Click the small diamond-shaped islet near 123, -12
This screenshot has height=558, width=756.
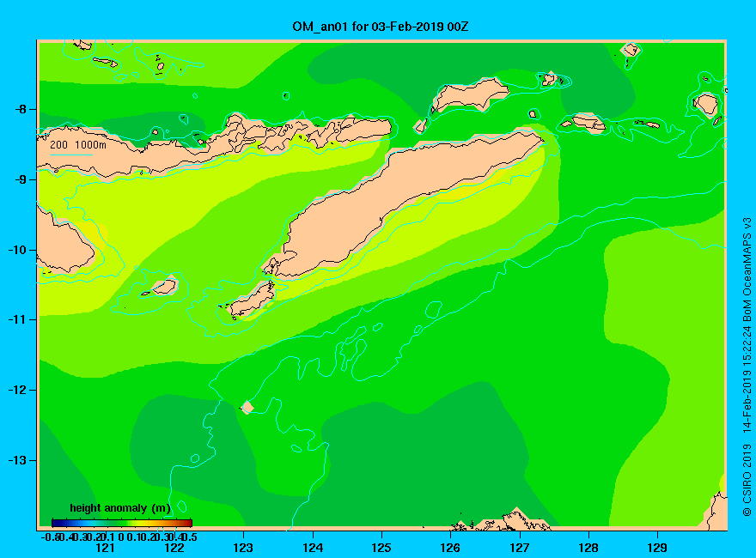pyautogui.click(x=247, y=407)
